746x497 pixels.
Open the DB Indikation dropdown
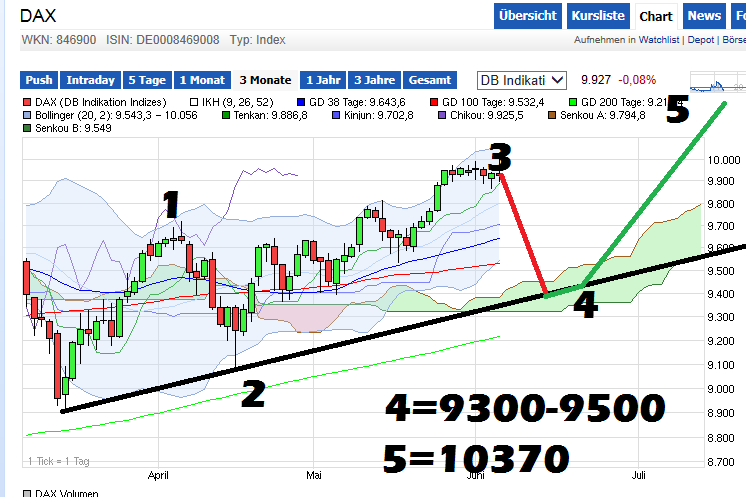(x=522, y=80)
